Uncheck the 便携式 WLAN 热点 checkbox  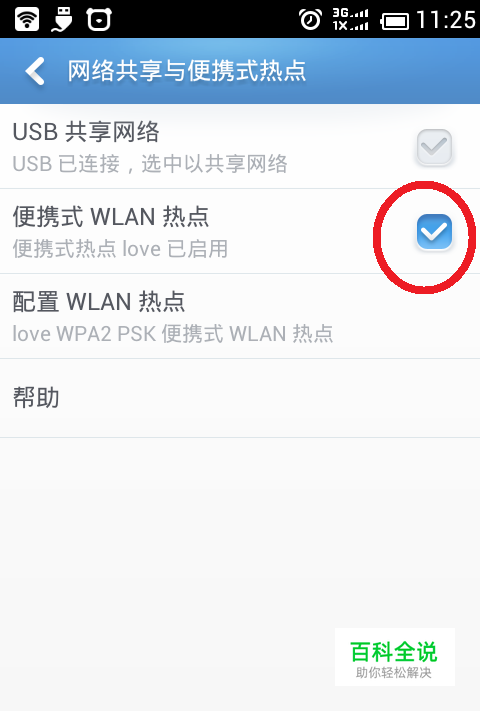pyautogui.click(x=434, y=232)
